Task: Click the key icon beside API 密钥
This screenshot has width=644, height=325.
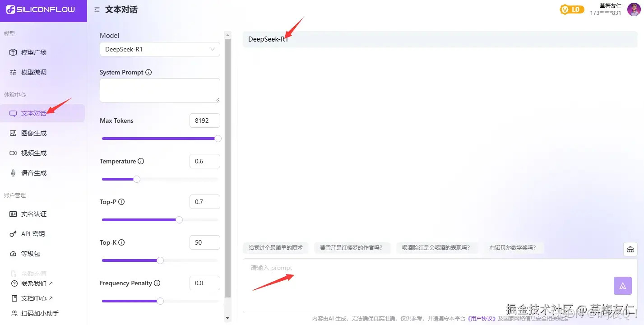Action: 13,234
